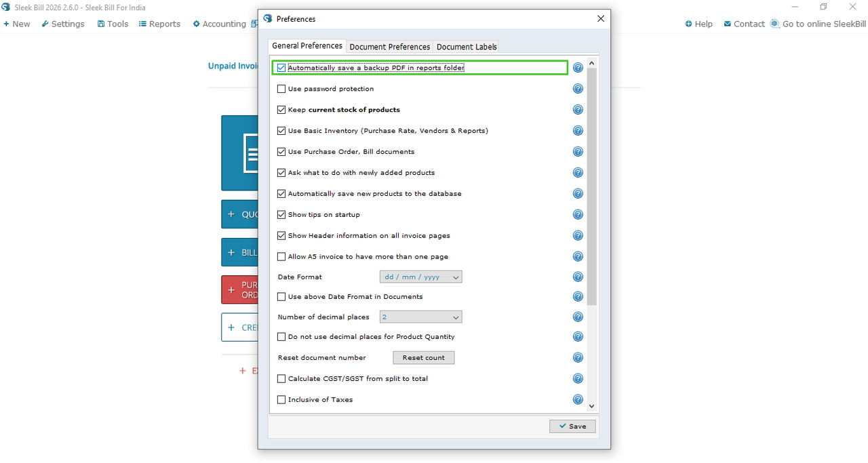The width and height of the screenshot is (868, 463).
Task: Open help icon for backup PDF option
Action: pyautogui.click(x=578, y=68)
